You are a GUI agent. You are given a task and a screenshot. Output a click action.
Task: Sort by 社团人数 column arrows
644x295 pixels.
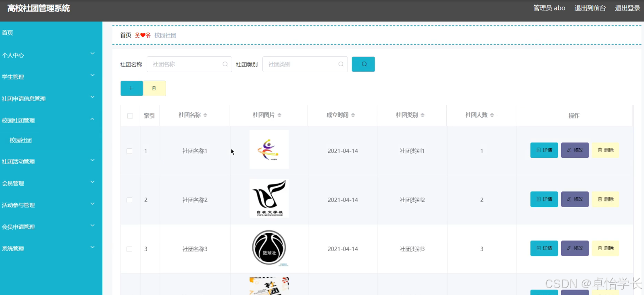pyautogui.click(x=492, y=115)
